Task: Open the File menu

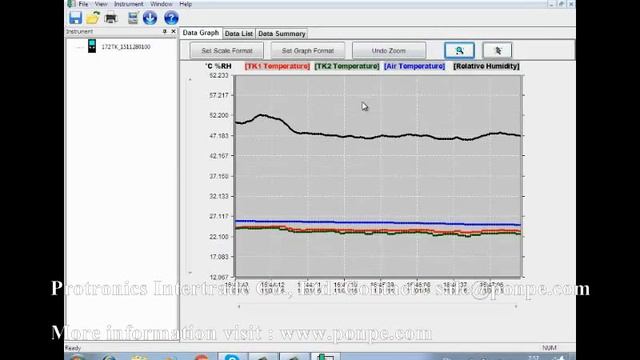Action: click(x=83, y=4)
